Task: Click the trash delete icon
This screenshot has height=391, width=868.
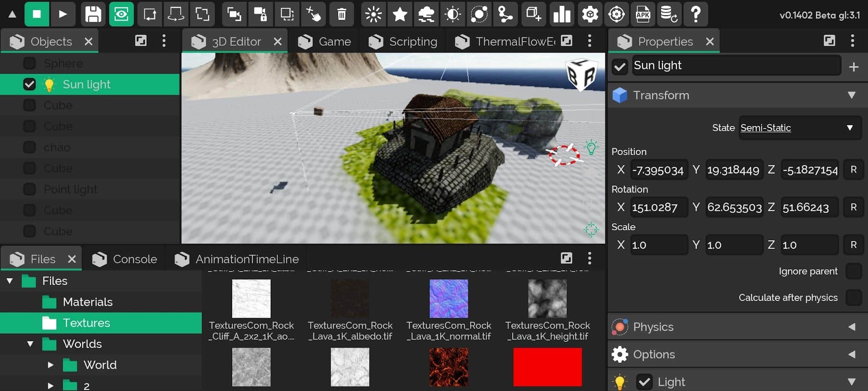Action: click(x=342, y=14)
